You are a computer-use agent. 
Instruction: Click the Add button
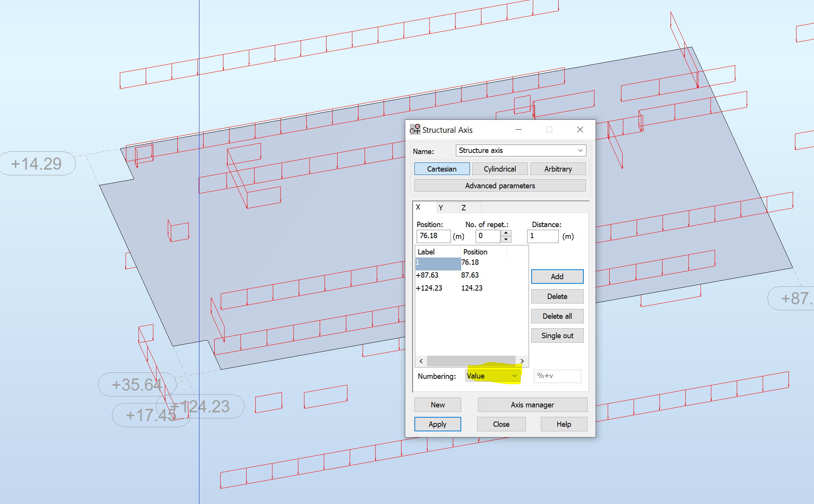pyautogui.click(x=557, y=277)
